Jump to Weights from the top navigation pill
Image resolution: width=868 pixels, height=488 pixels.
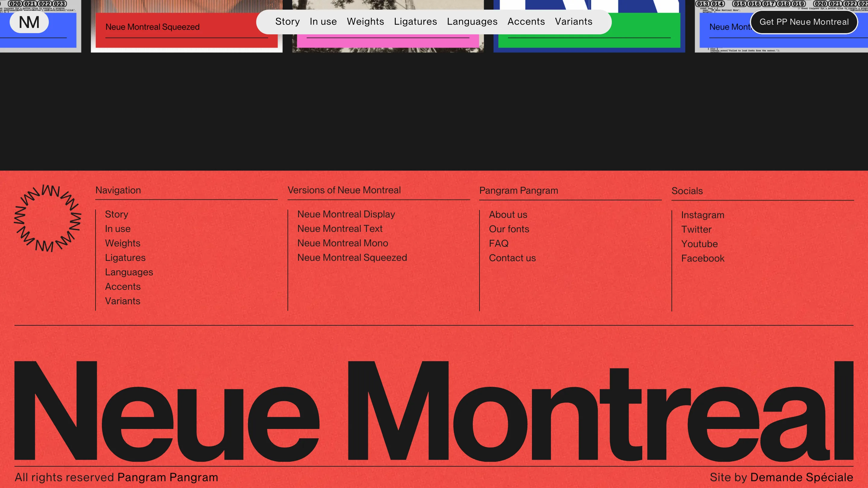click(x=365, y=22)
